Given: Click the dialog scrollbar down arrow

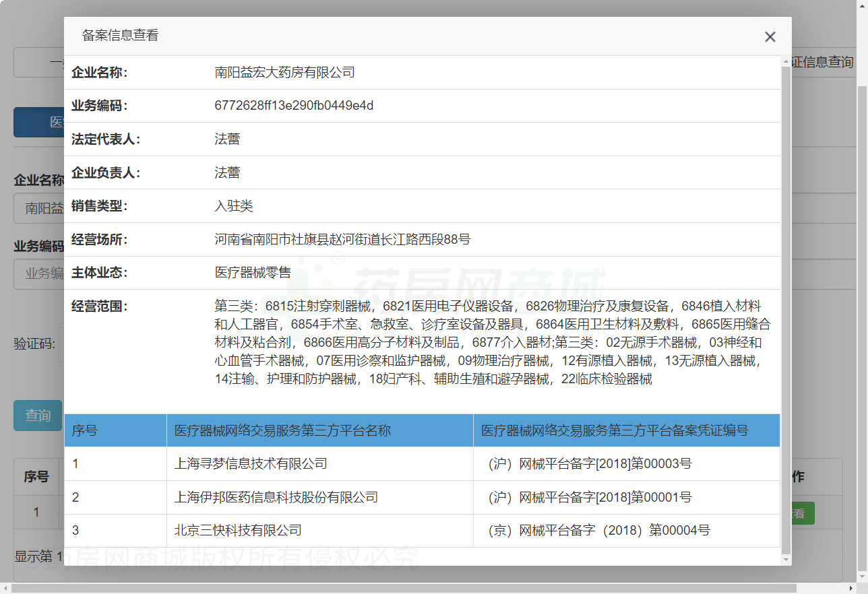Looking at the screenshot, I should coord(786,559).
